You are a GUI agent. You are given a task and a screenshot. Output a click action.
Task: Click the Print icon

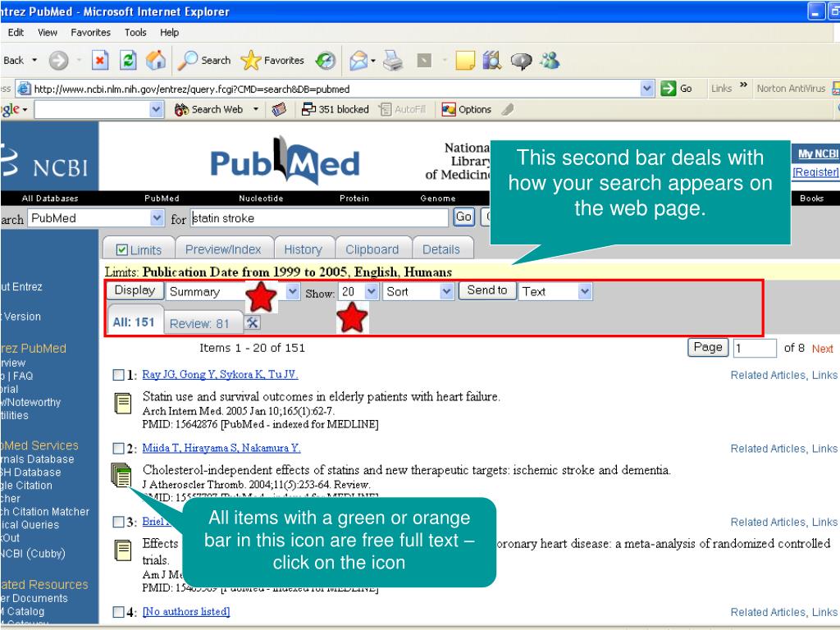tap(393, 61)
